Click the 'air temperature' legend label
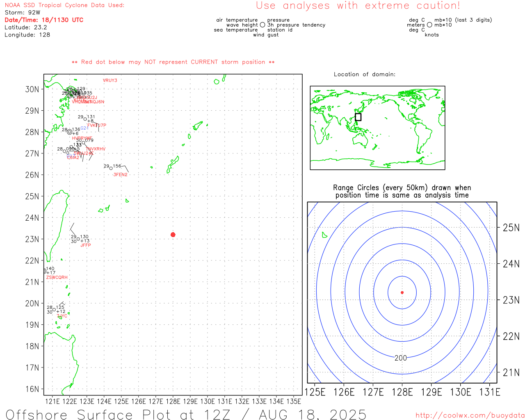 [x=237, y=20]
